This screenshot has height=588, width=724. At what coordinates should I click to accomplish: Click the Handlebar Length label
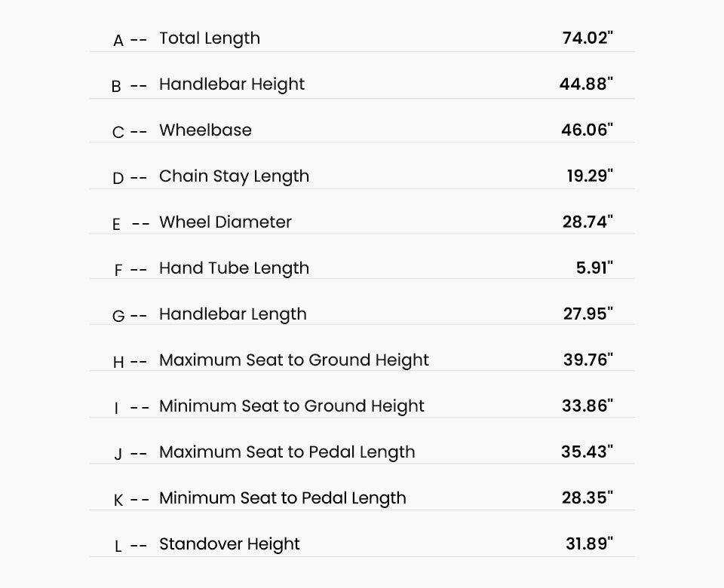[233, 315]
